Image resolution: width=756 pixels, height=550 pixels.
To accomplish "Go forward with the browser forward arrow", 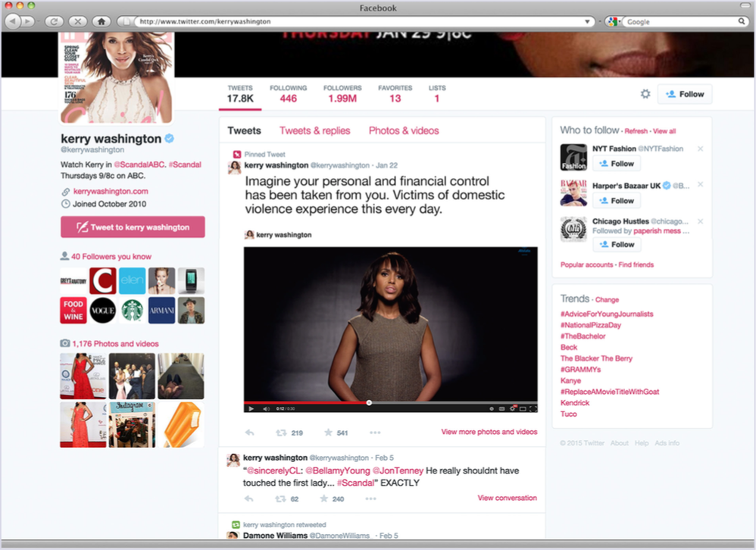I will coord(27,21).
